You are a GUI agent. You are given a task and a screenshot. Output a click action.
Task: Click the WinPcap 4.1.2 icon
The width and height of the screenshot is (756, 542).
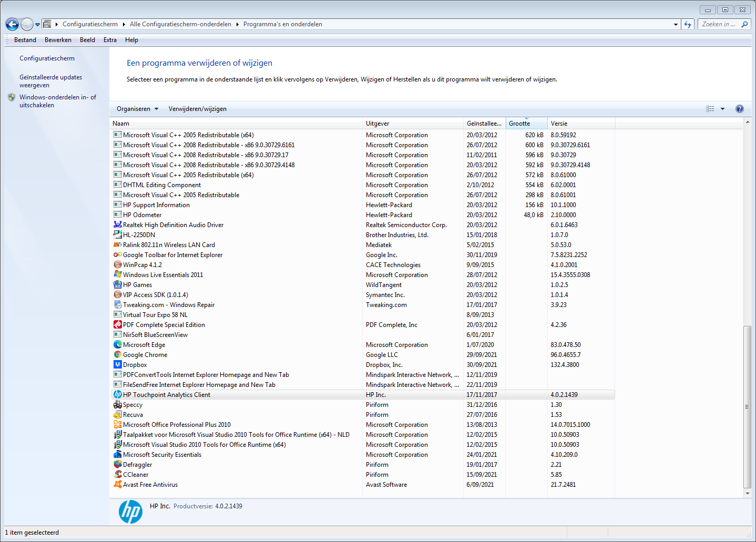118,265
